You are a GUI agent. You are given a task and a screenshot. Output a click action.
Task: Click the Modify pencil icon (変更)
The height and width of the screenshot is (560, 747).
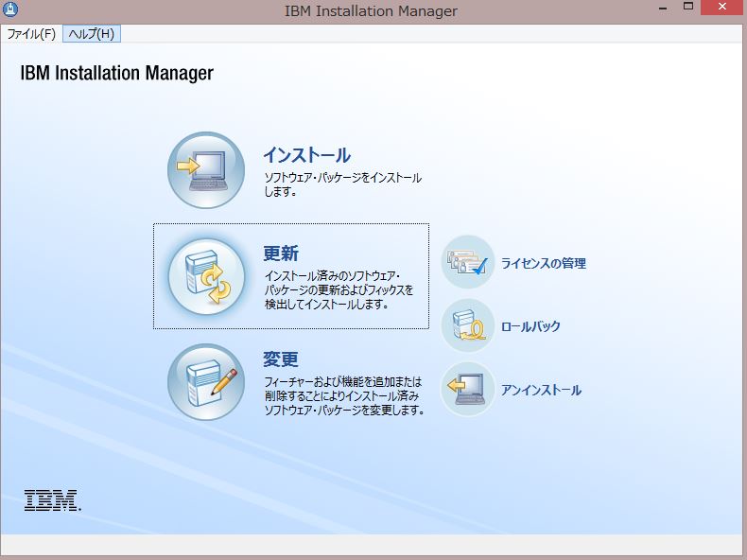[206, 382]
